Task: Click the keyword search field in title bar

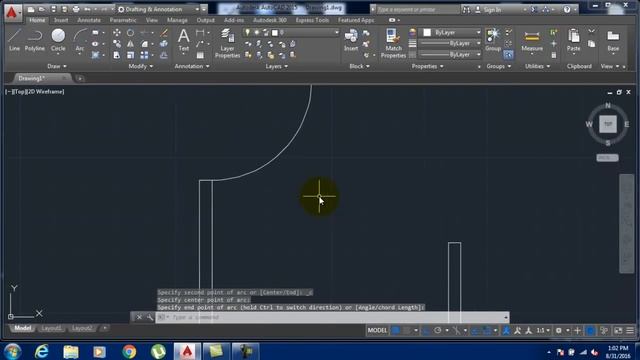Action: coord(414,9)
